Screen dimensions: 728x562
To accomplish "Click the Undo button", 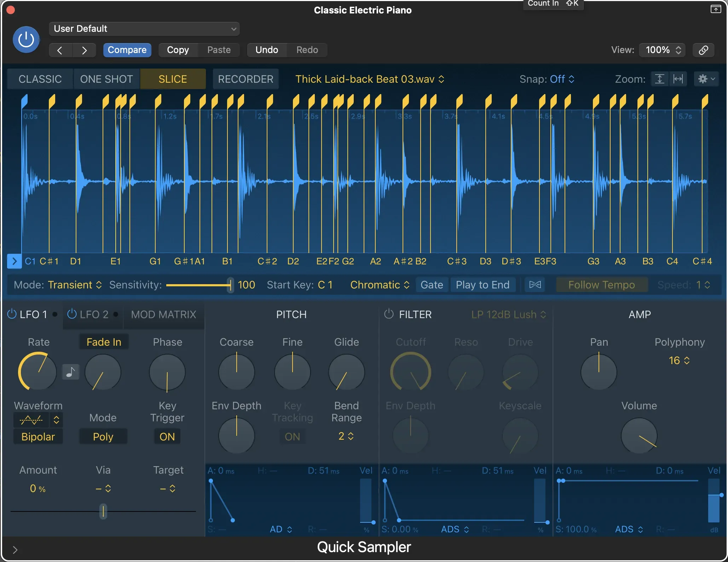I will [x=267, y=50].
